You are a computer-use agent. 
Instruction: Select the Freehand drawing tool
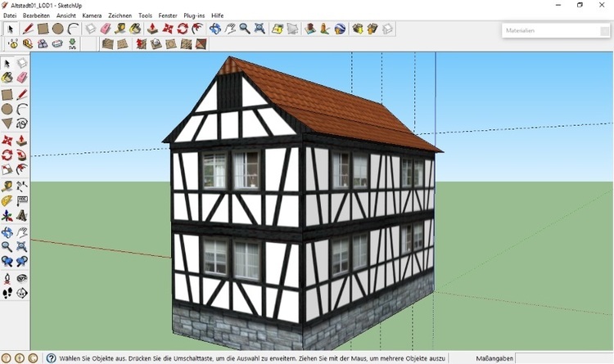(21, 124)
